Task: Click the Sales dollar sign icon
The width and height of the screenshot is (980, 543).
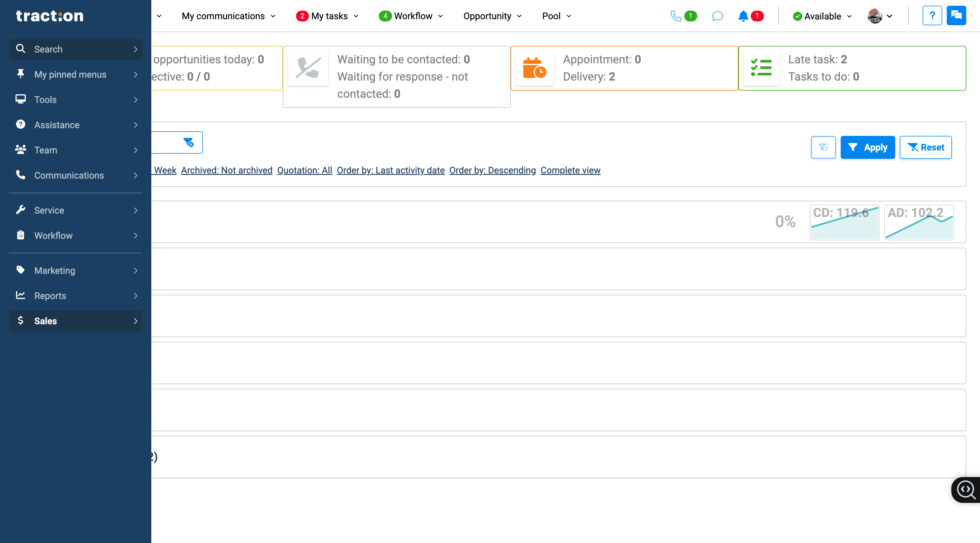Action: pos(21,321)
